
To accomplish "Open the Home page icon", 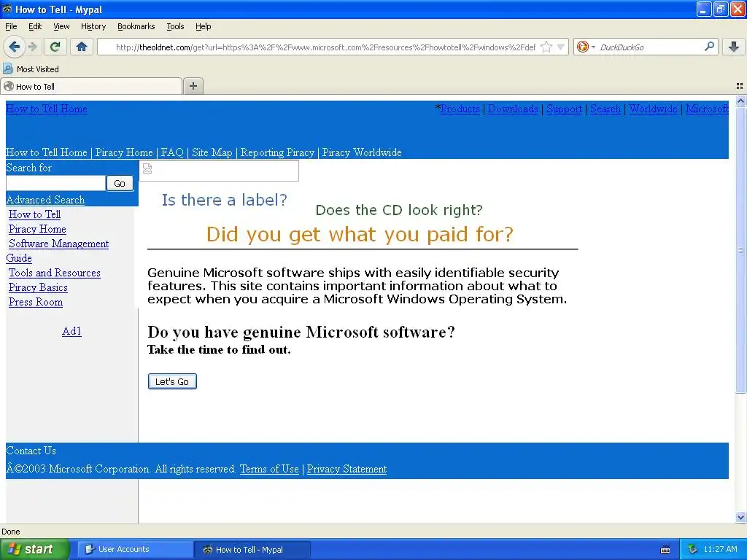I will [82, 47].
